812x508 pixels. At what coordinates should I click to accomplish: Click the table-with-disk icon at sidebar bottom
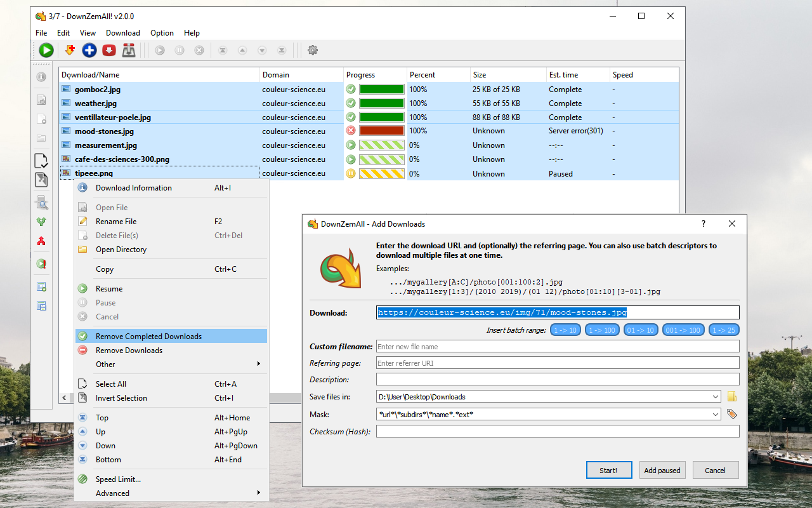coord(41,305)
